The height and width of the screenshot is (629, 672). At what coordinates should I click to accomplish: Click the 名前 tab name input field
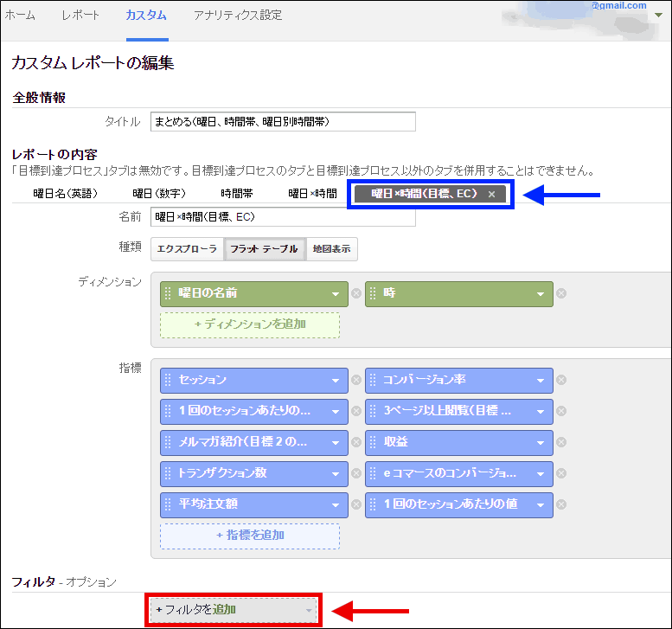click(282, 216)
